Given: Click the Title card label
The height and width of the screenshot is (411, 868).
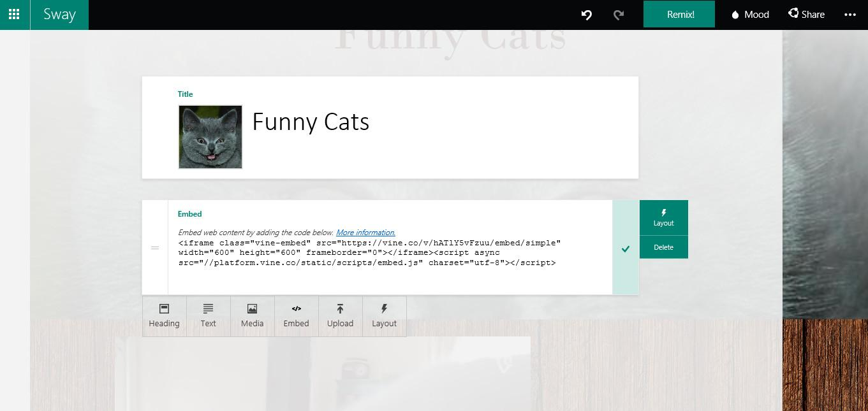Looking at the screenshot, I should point(185,94).
